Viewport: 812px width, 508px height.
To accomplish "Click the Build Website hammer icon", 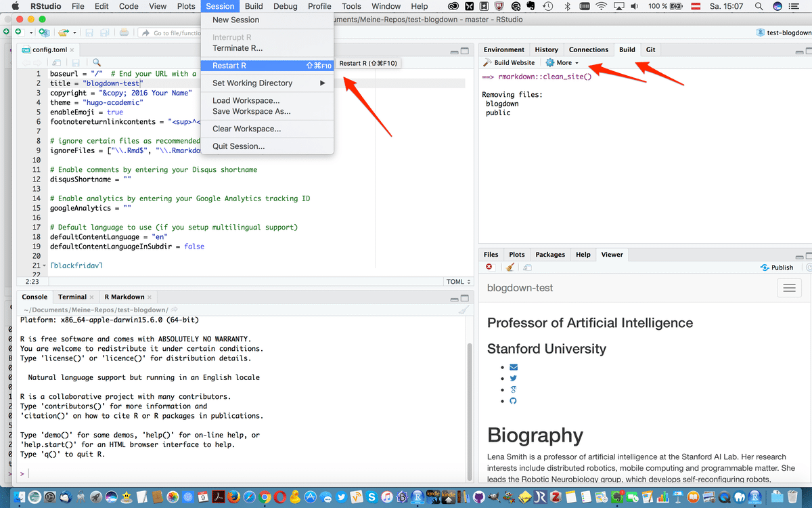I will click(486, 62).
